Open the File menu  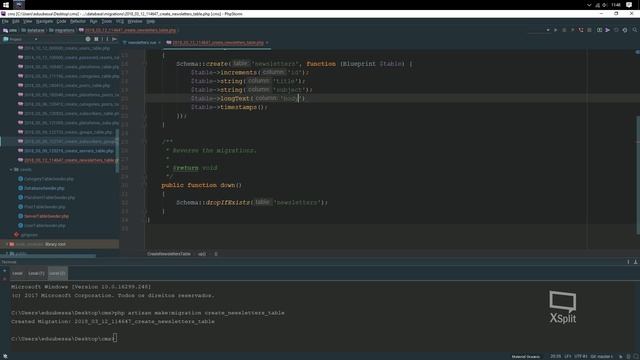pos(5,21)
